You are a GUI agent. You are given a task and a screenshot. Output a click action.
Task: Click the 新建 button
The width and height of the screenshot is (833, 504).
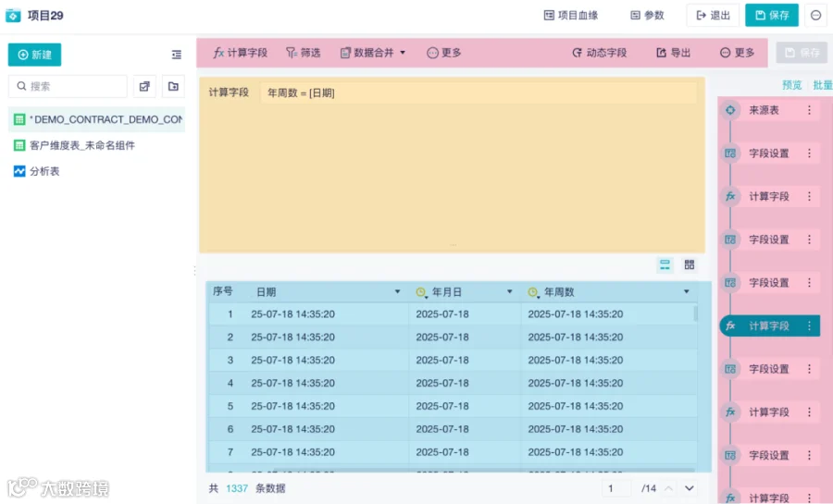[34, 55]
